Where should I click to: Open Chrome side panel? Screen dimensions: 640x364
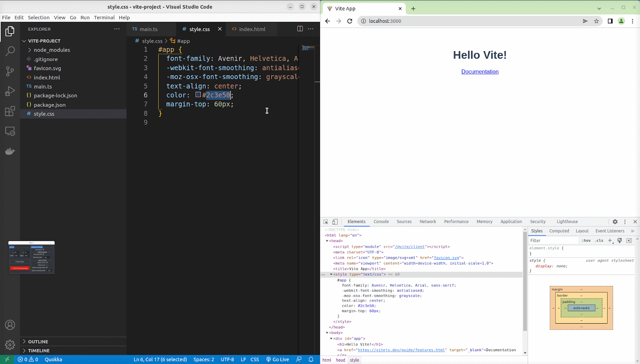(x=610, y=21)
